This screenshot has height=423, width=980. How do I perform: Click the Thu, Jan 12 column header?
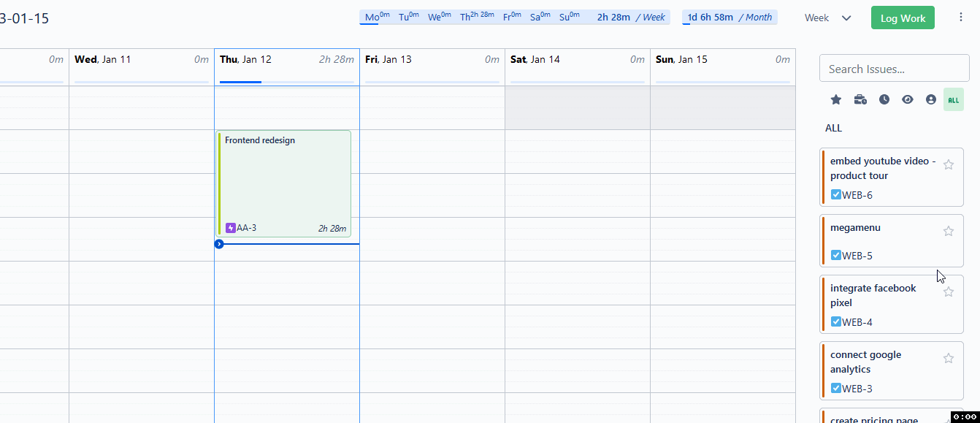click(x=287, y=66)
